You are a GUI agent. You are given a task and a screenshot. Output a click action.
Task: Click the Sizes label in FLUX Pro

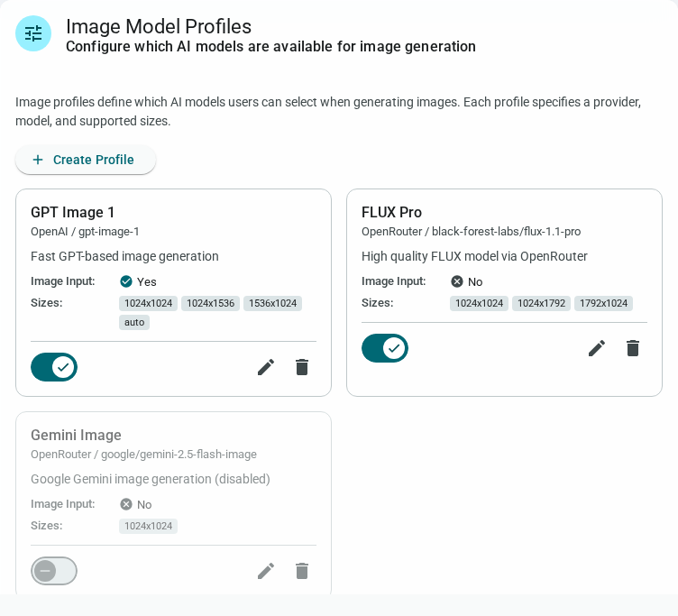tap(378, 303)
